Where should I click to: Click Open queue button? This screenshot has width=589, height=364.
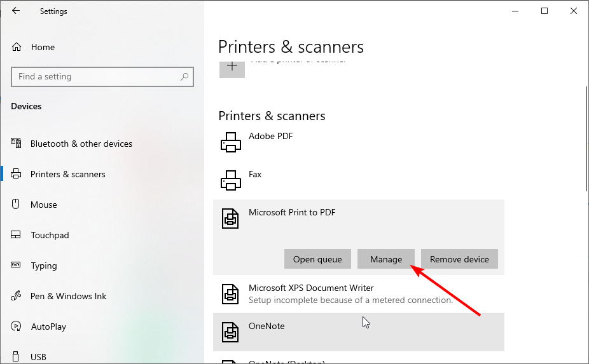tap(317, 259)
